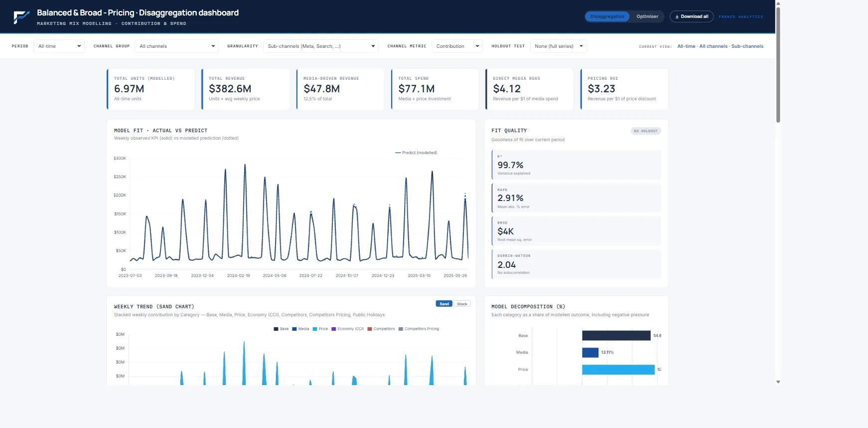The image size is (868, 428).
Task: Click the No Holdout badge
Action: point(646,131)
